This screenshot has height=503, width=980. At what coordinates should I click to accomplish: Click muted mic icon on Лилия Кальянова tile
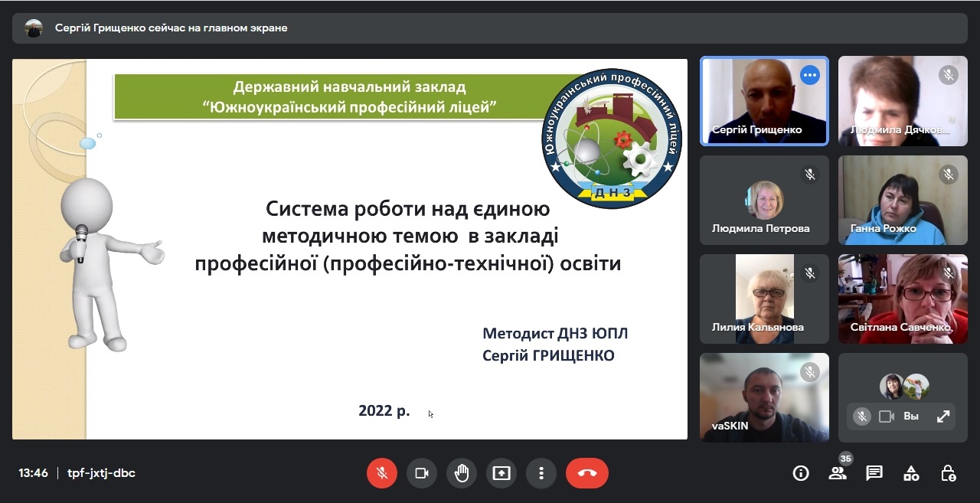[810, 273]
